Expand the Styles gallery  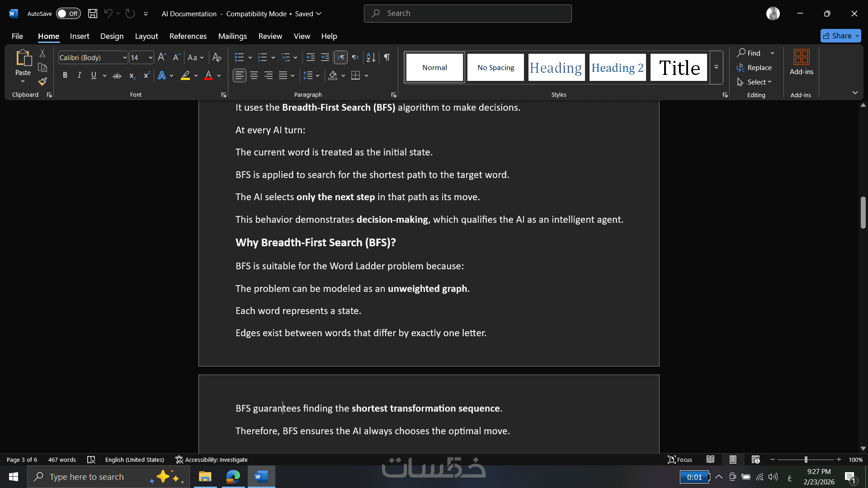716,67
